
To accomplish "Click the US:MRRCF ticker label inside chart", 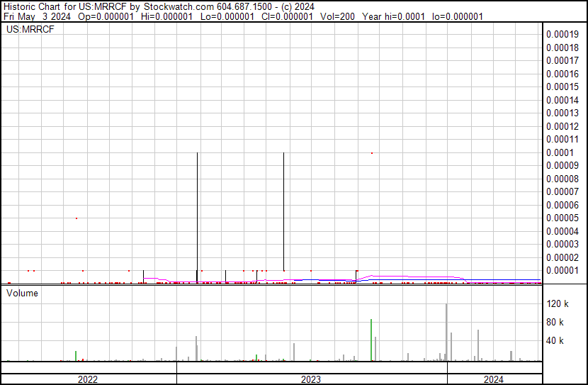I will coord(30,30).
